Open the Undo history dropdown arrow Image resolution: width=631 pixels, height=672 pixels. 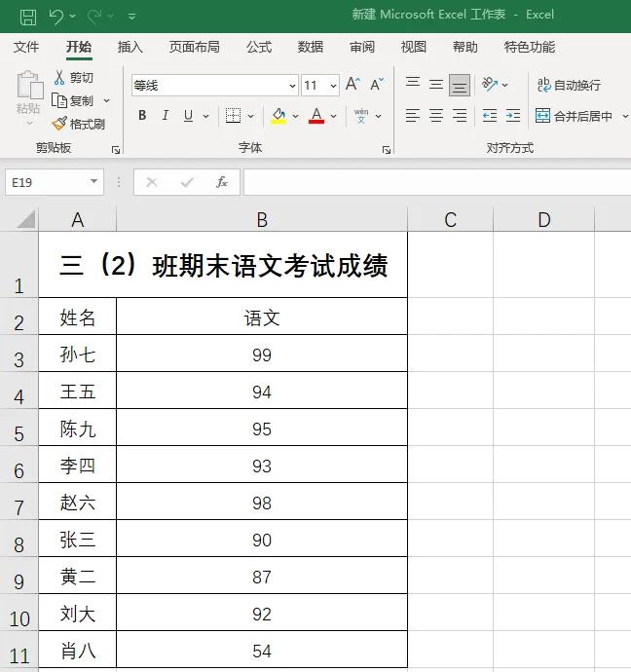pyautogui.click(x=73, y=17)
